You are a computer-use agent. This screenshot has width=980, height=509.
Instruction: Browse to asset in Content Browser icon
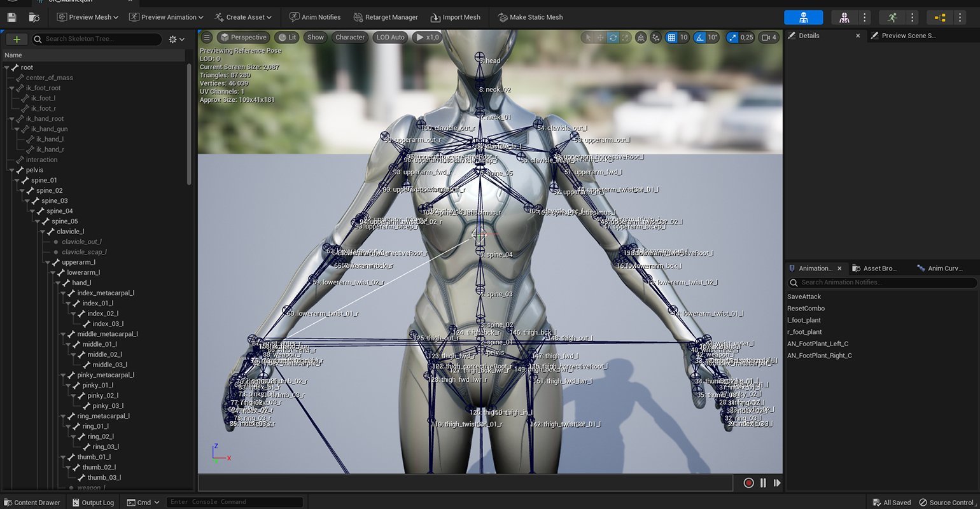[x=34, y=17]
